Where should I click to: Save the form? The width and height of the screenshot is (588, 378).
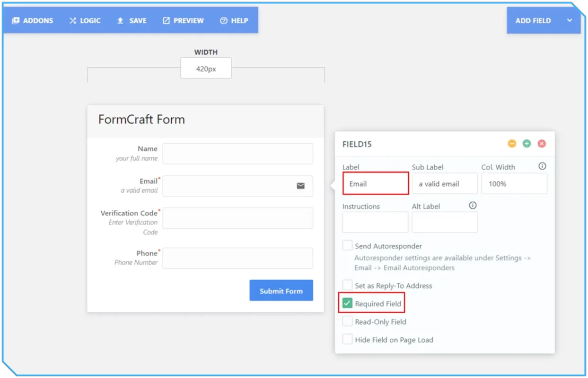pos(132,20)
